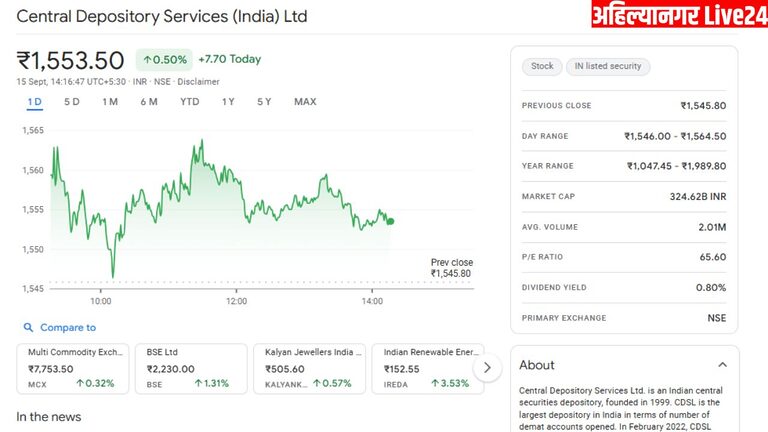Viewport: 768px width, 432px height.
Task: Click the Compare to link
Action: click(x=68, y=328)
